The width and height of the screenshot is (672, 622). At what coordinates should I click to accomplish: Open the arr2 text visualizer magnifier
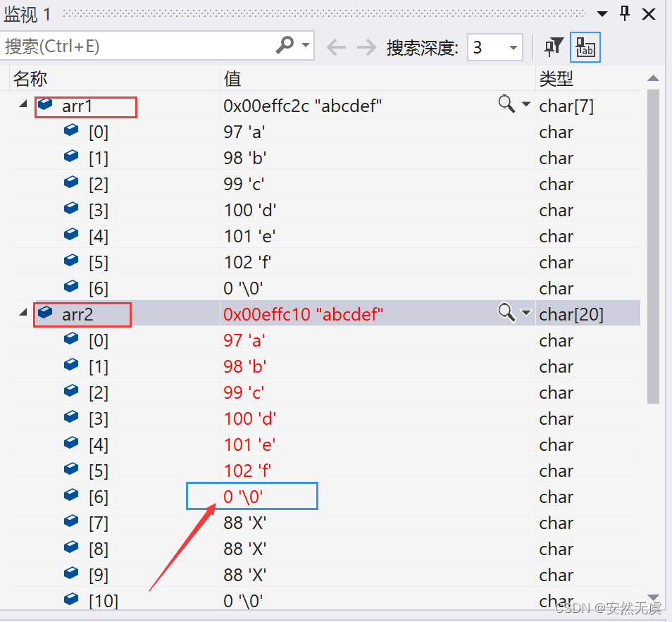point(506,313)
